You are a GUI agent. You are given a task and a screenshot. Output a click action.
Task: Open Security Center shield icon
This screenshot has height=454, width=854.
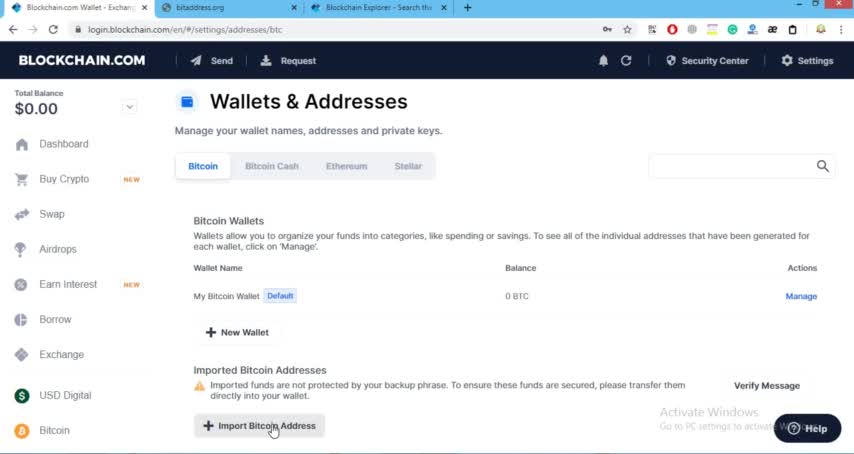tap(671, 60)
